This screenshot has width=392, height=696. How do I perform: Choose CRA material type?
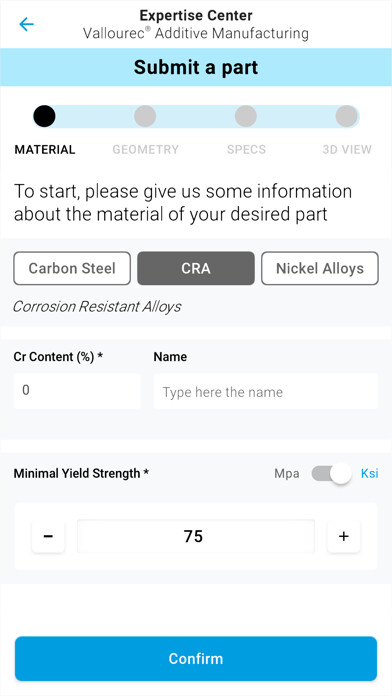click(196, 268)
